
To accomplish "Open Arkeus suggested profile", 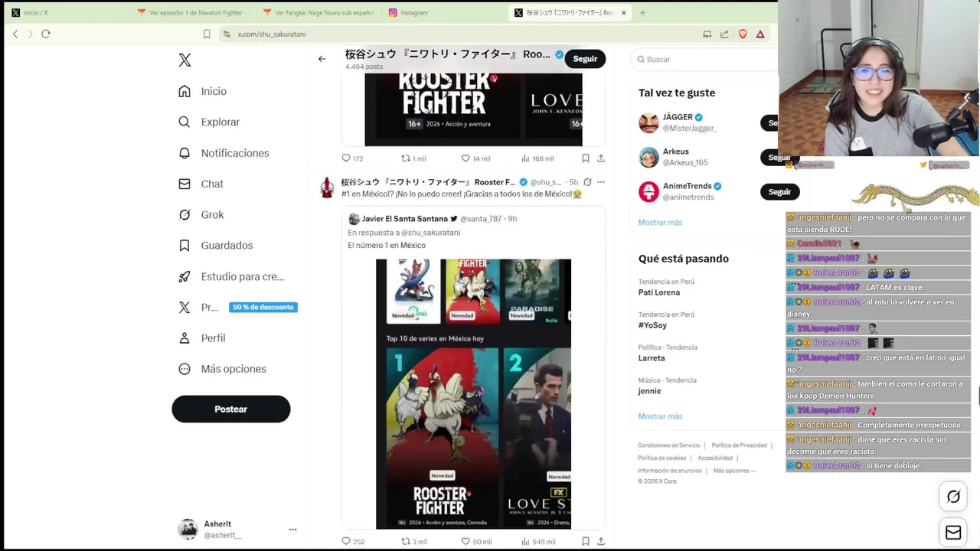I will [x=675, y=152].
